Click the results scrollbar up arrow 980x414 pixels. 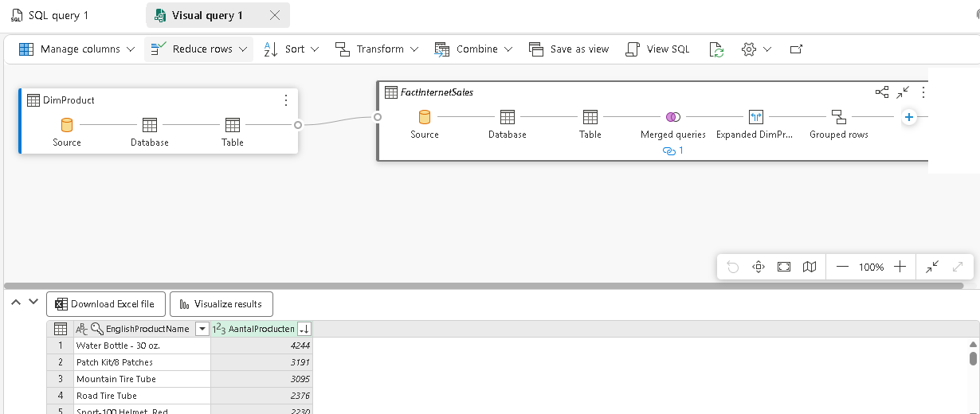(x=973, y=344)
